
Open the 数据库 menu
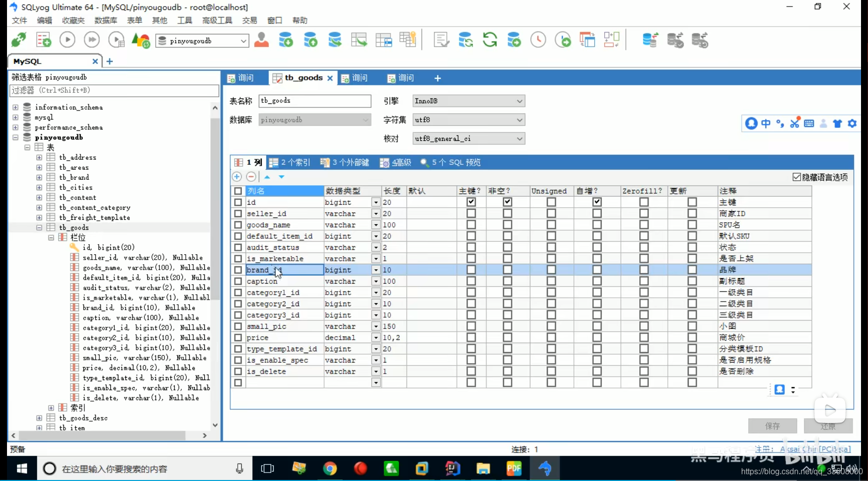click(106, 20)
